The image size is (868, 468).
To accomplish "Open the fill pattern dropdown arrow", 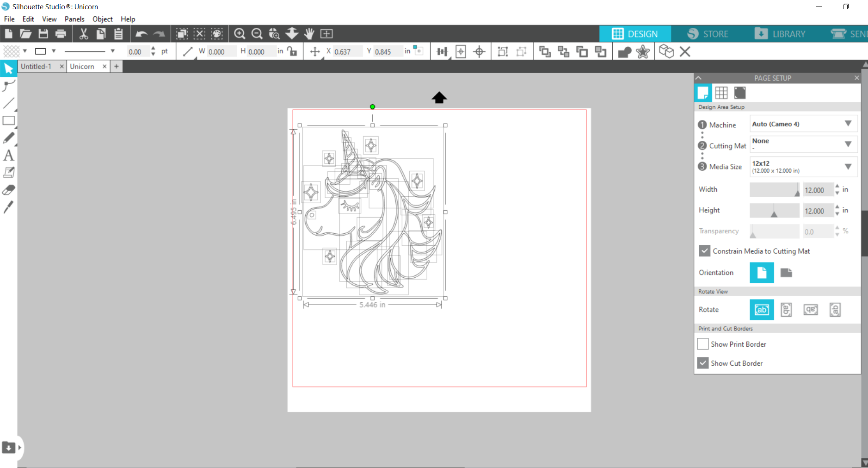I will (25, 51).
